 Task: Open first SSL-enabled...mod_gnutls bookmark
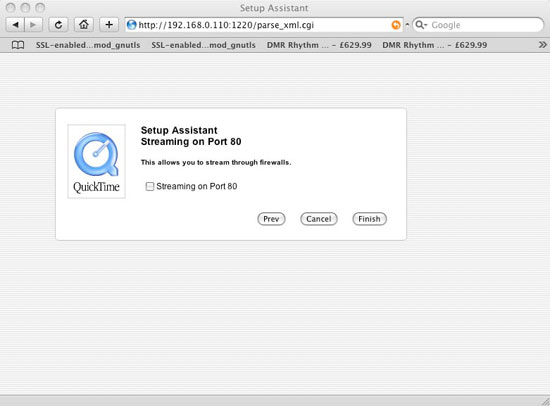(x=88, y=45)
